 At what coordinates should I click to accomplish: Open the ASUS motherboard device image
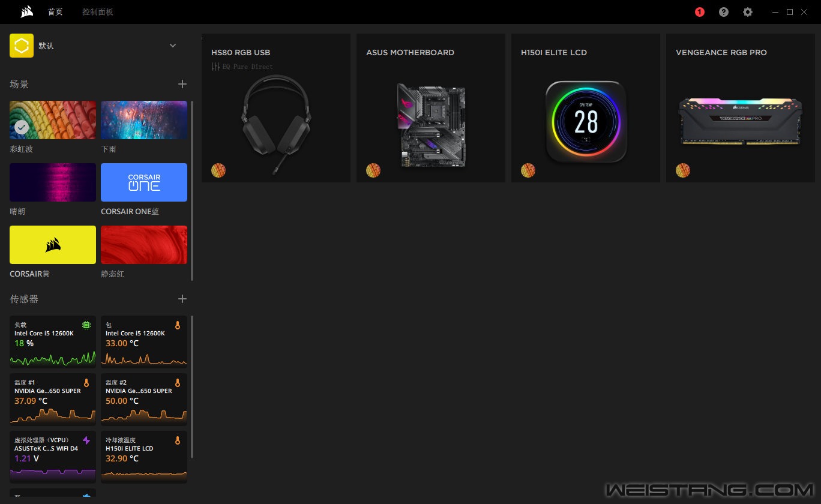click(432, 125)
